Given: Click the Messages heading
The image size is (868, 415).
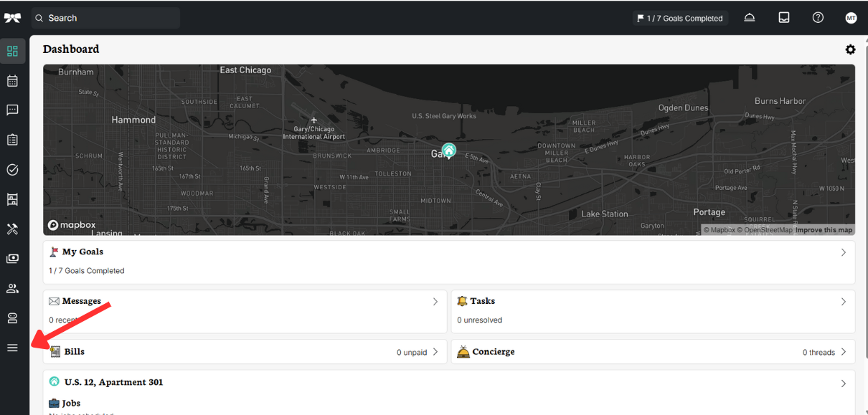Looking at the screenshot, I should point(82,302).
